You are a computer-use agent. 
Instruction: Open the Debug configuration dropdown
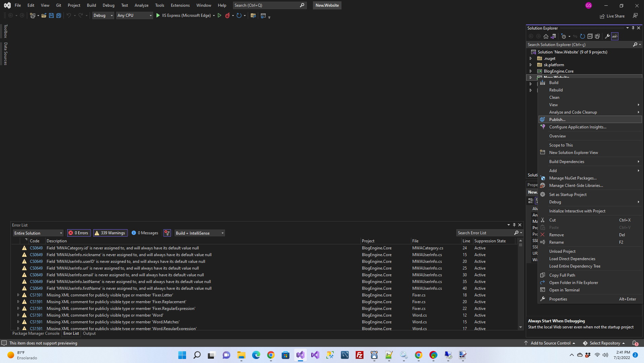(103, 15)
